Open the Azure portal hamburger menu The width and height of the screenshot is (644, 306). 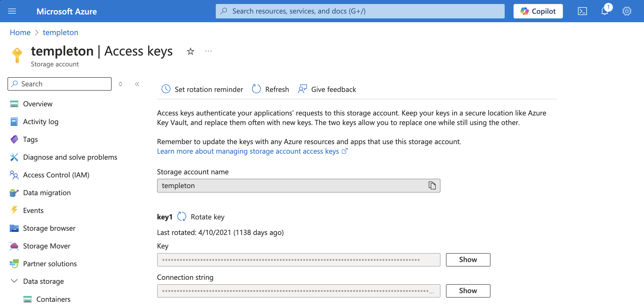[12, 11]
